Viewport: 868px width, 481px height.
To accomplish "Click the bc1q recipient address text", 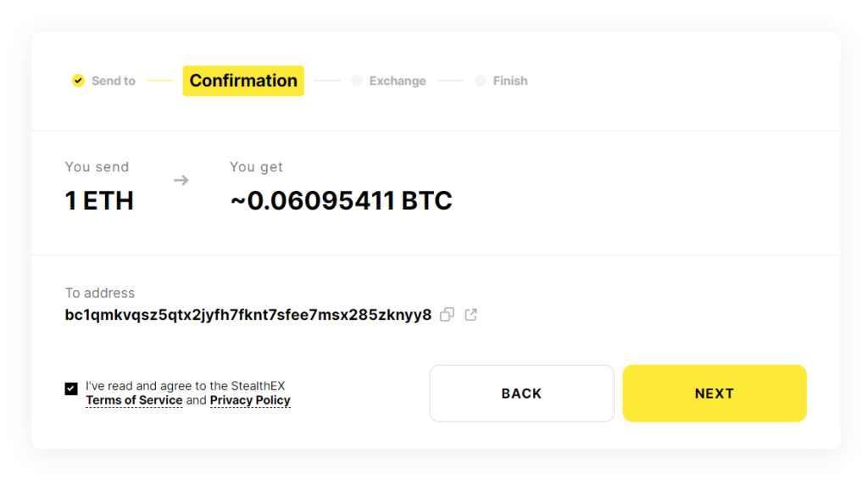I will pos(248,315).
